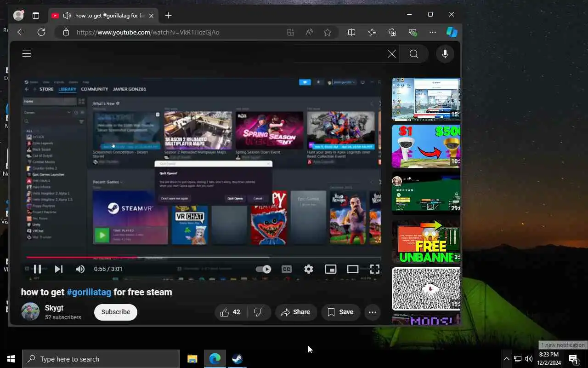Follow the #gorillatag hashtag link
The image size is (588, 368).
tap(89, 292)
